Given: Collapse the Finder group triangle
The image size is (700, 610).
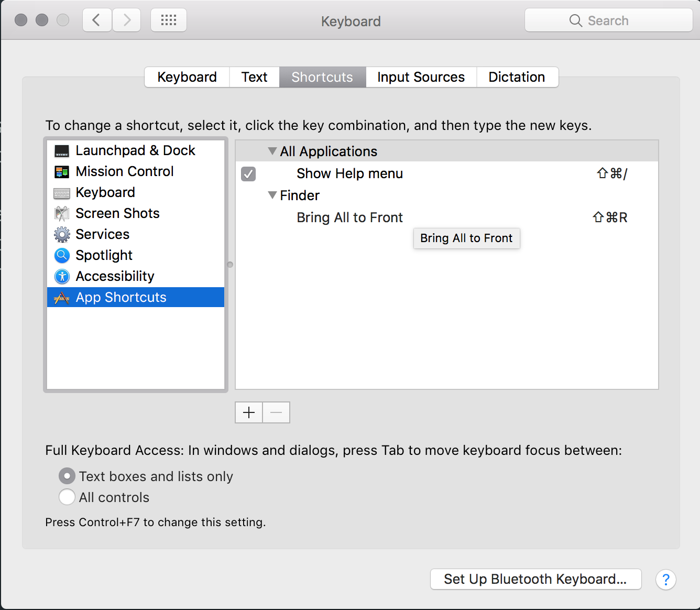Looking at the screenshot, I should [272, 195].
